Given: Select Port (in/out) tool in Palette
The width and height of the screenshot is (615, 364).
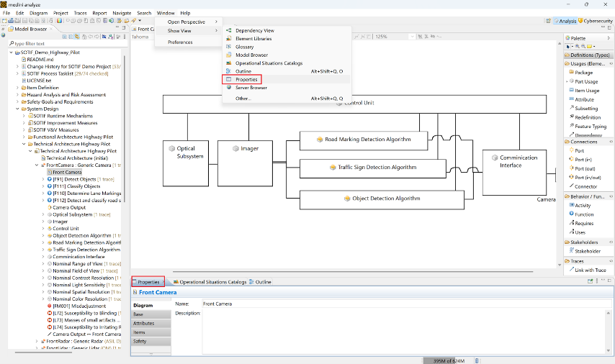Looking at the screenshot, I should point(585,178).
